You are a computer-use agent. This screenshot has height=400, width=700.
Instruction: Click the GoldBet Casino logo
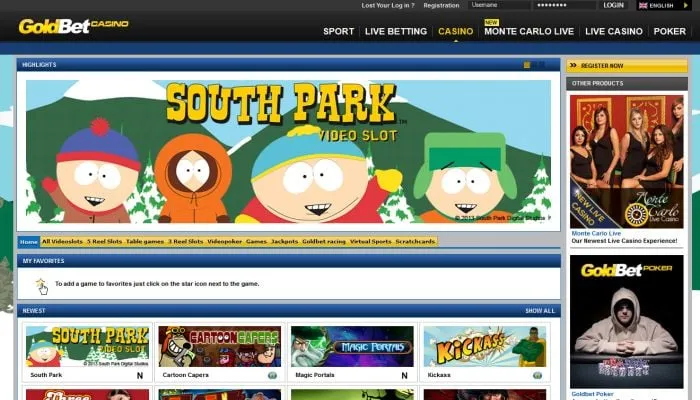pos(74,26)
